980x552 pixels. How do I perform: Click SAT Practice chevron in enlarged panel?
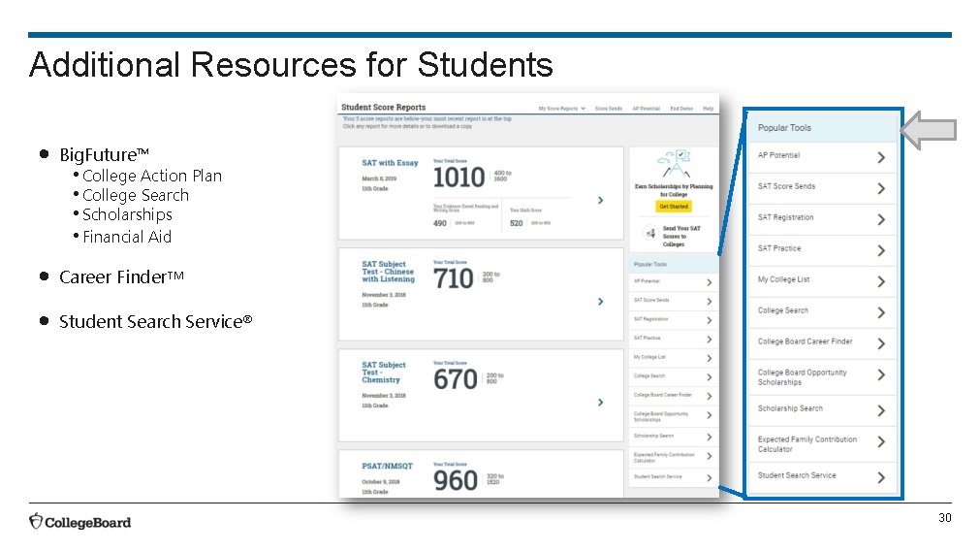(x=881, y=250)
